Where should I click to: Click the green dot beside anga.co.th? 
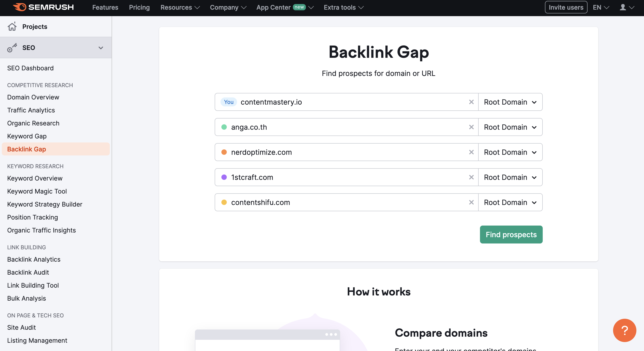pos(224,127)
